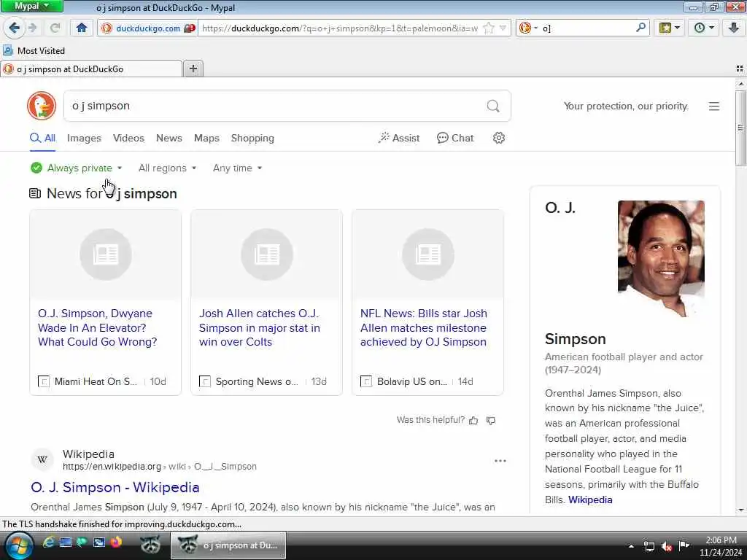Open 'O.J. Simpson, Dwyane Wade In An Elevator' article
This screenshot has height=560, width=747.
pyautogui.click(x=98, y=327)
